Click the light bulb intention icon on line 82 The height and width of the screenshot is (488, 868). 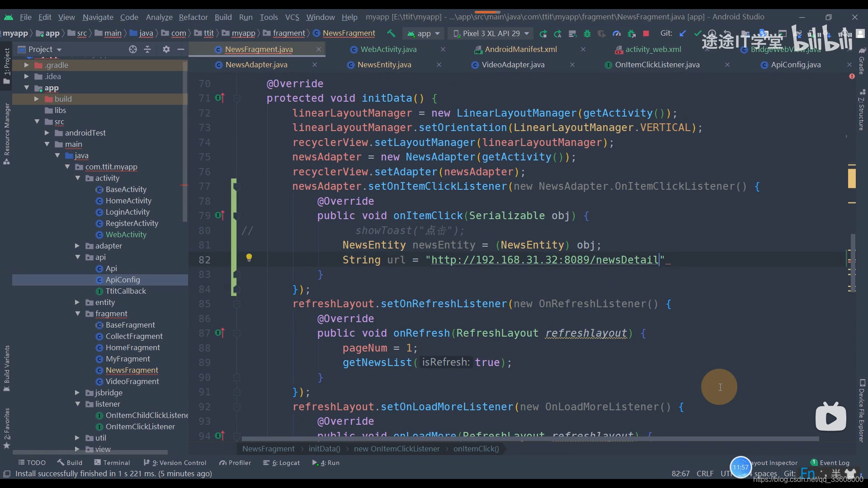(249, 258)
